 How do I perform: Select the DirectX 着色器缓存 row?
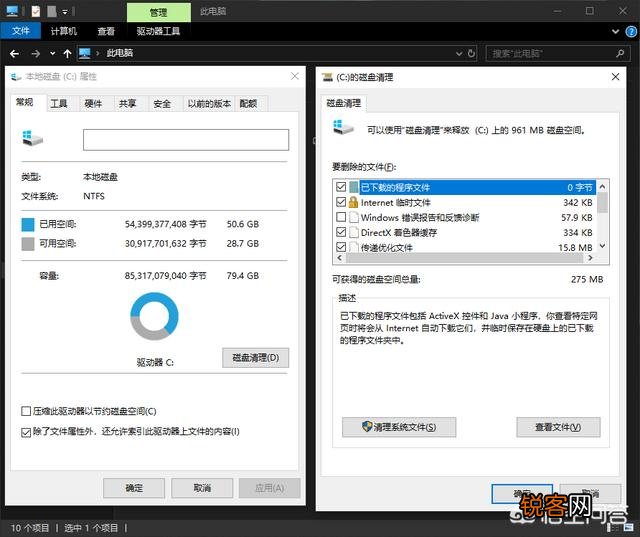click(464, 233)
